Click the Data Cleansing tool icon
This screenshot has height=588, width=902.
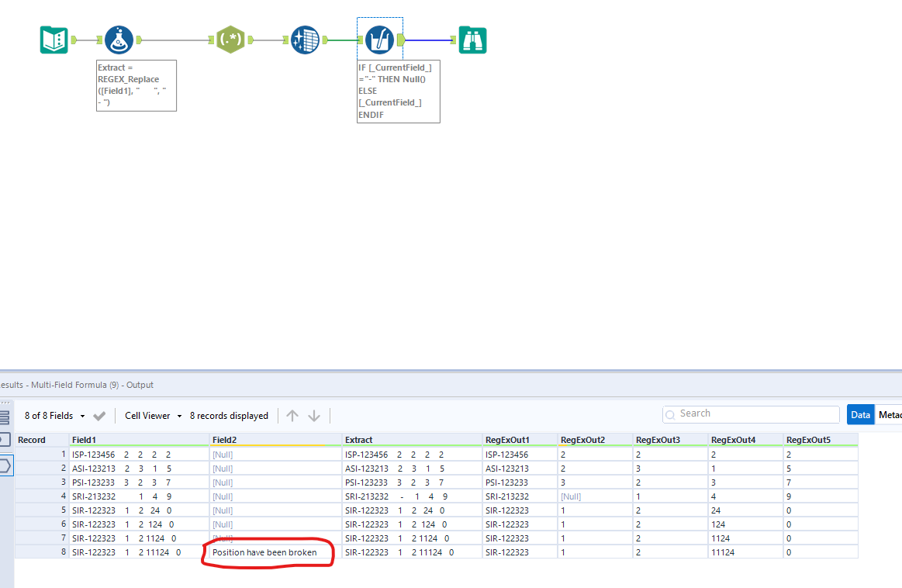click(x=304, y=40)
